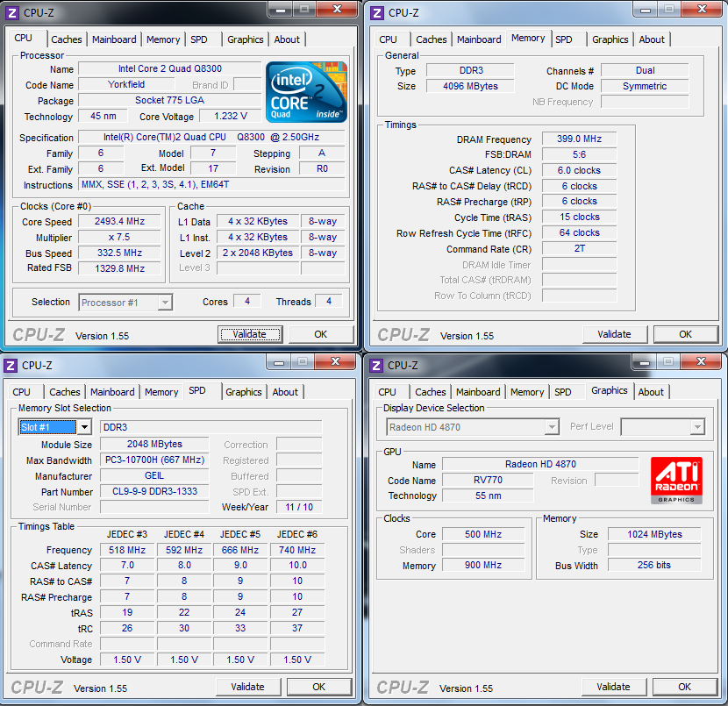The image size is (728, 706).
Task: Switch to the Caches tab
Action: point(67,39)
